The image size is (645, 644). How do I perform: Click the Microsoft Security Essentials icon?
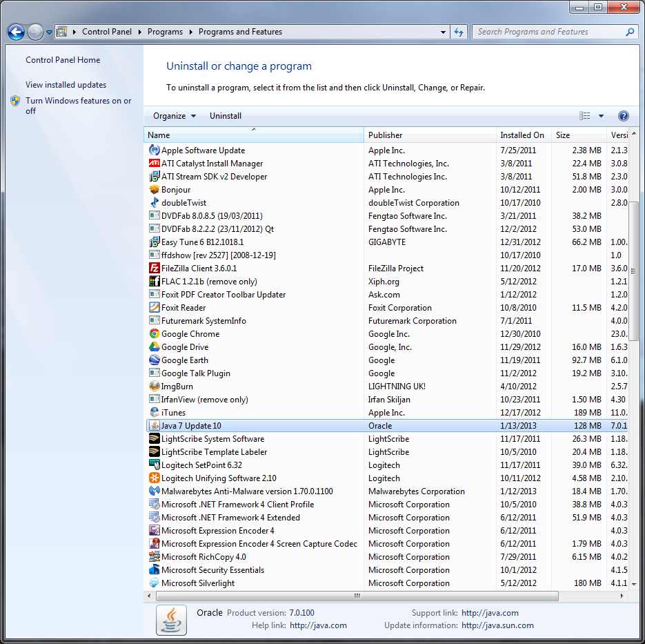[x=152, y=570]
